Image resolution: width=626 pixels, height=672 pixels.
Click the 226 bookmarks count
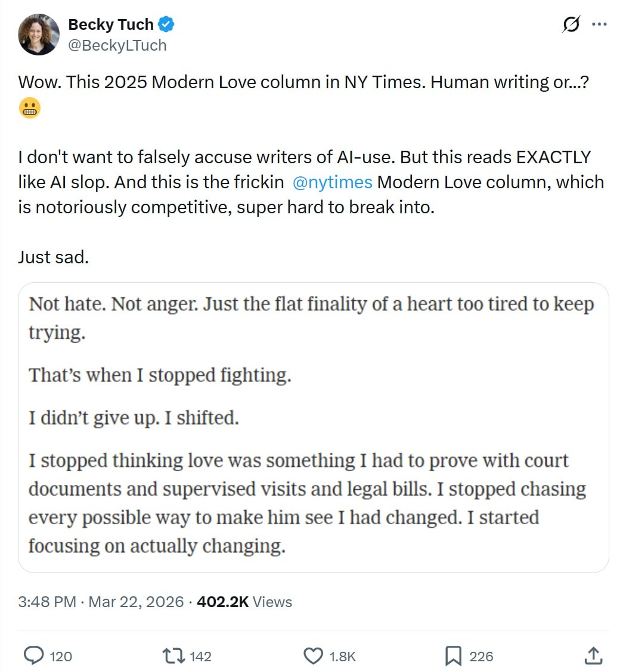(x=481, y=657)
